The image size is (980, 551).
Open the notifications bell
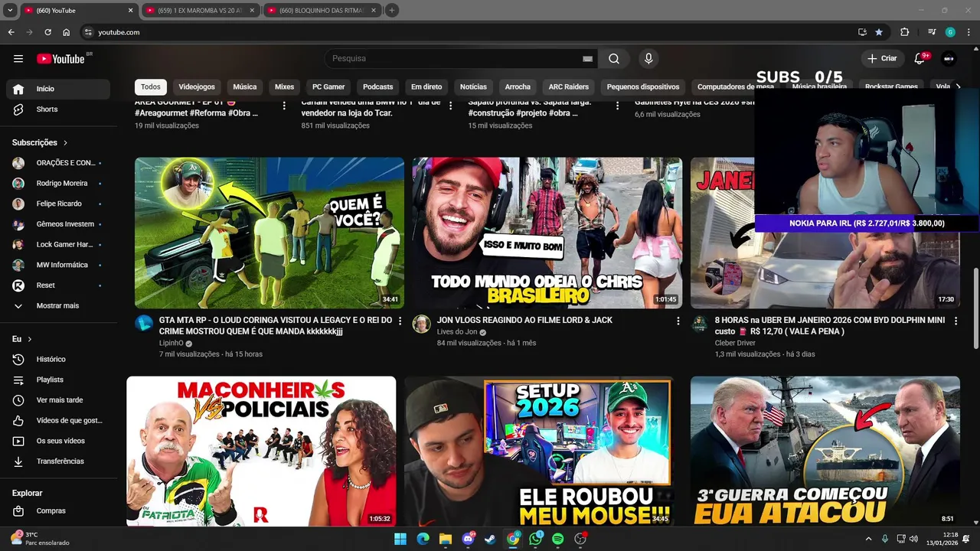point(920,58)
